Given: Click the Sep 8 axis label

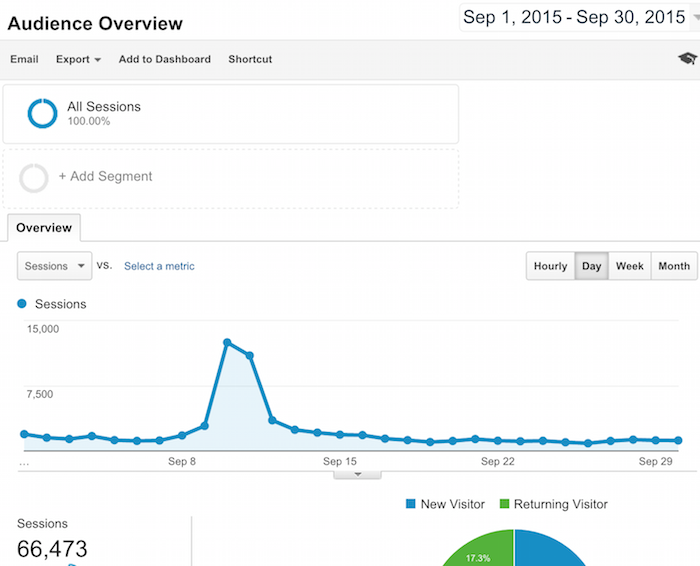Looking at the screenshot, I should tap(182, 462).
